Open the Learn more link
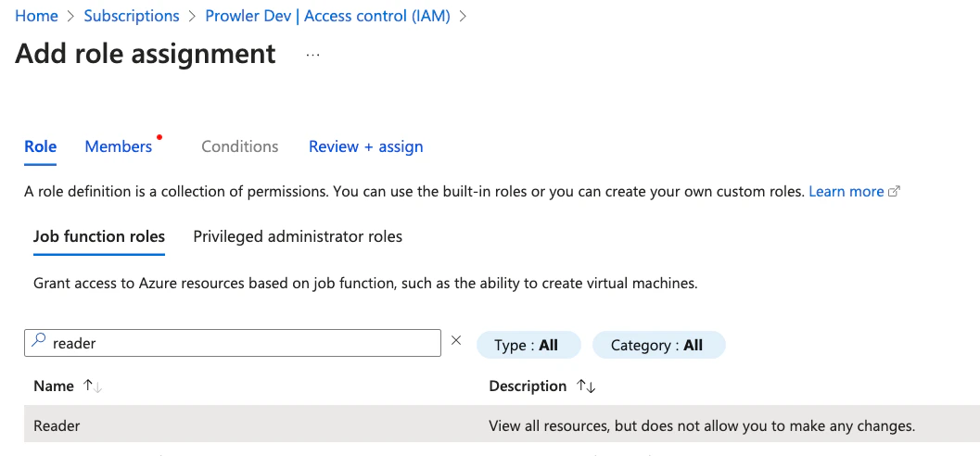This screenshot has height=456, width=980. point(846,192)
